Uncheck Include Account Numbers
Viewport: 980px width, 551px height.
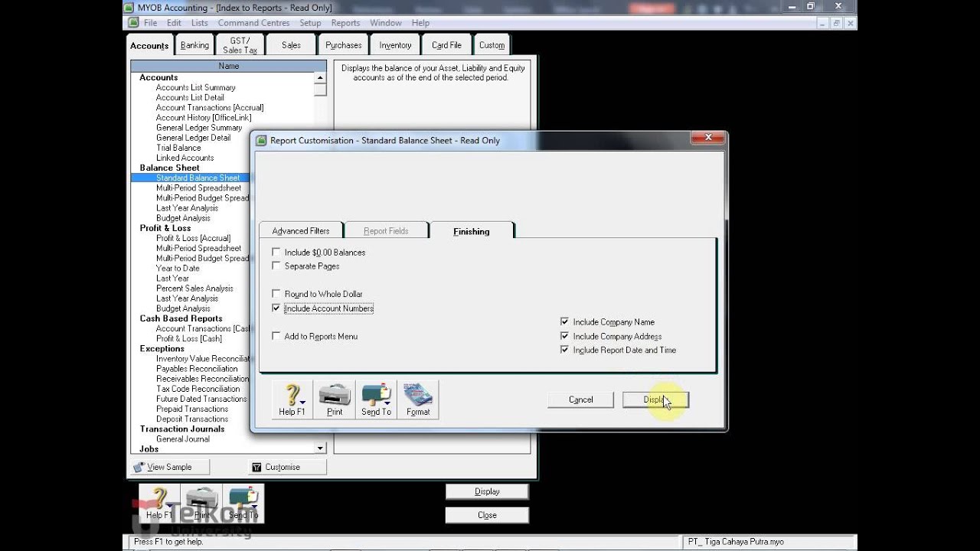point(276,308)
